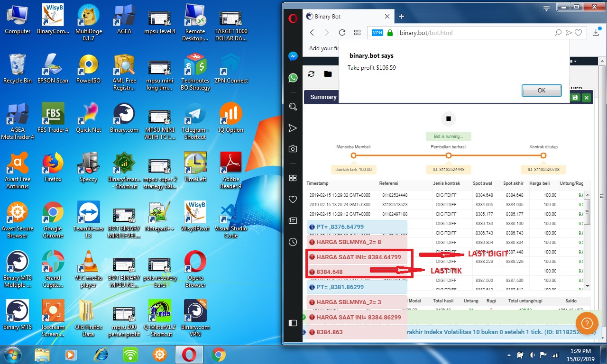Click the Referensi column header

(x=389, y=183)
